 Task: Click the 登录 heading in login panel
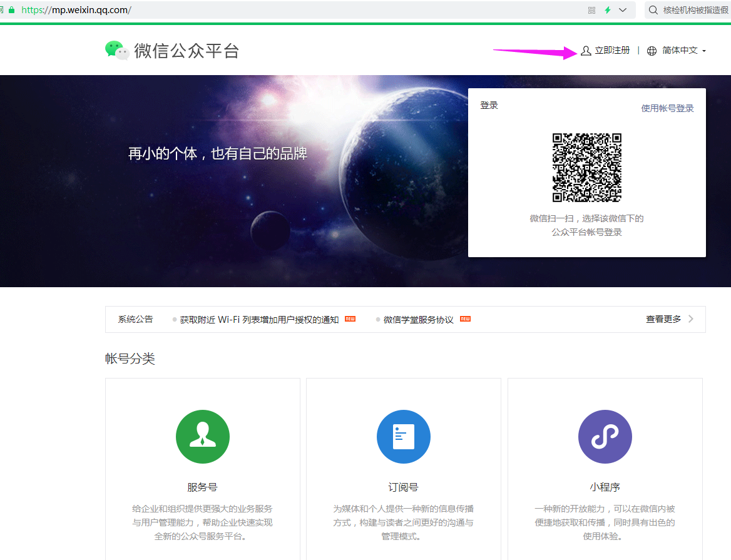pos(489,105)
